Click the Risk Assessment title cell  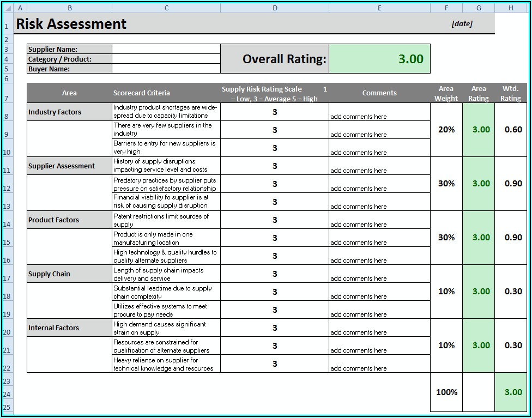[71, 24]
